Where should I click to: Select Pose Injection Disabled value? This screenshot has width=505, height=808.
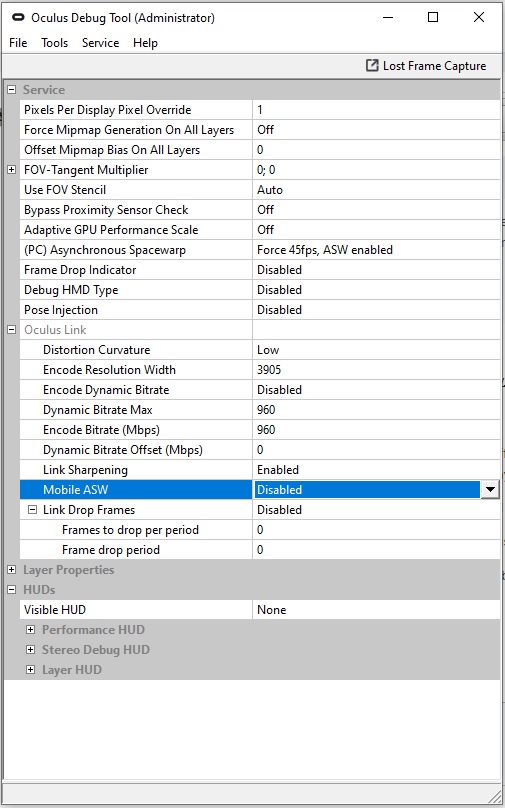pyautogui.click(x=376, y=310)
